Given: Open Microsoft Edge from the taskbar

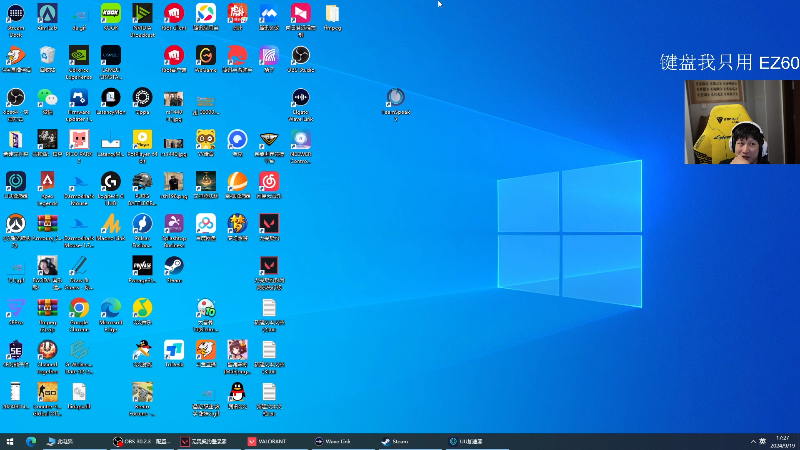Looking at the screenshot, I should [x=31, y=441].
